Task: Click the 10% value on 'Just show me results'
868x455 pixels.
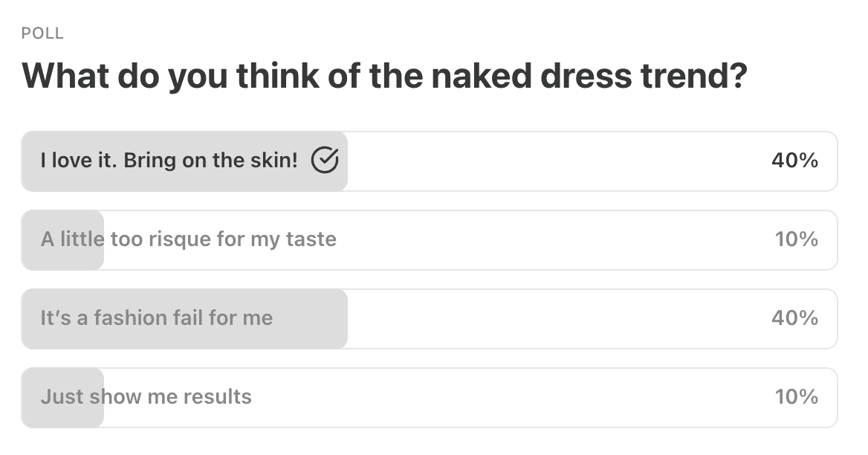Action: pos(796,397)
